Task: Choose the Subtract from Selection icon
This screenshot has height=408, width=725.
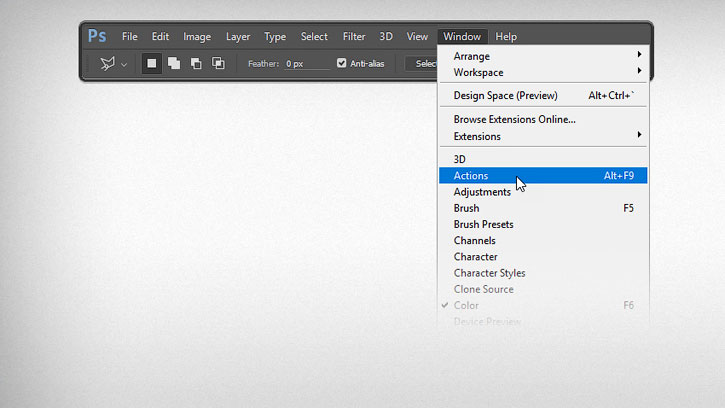Action: pyautogui.click(x=196, y=63)
